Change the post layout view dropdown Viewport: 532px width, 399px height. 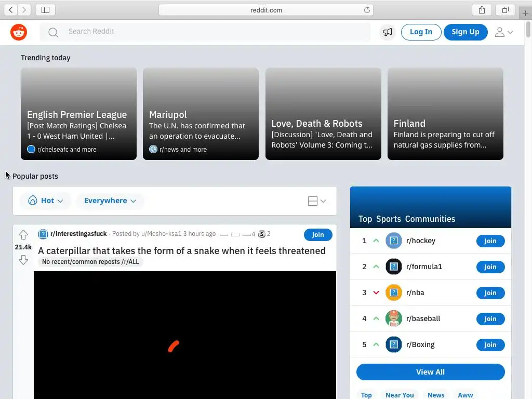pyautogui.click(x=316, y=201)
